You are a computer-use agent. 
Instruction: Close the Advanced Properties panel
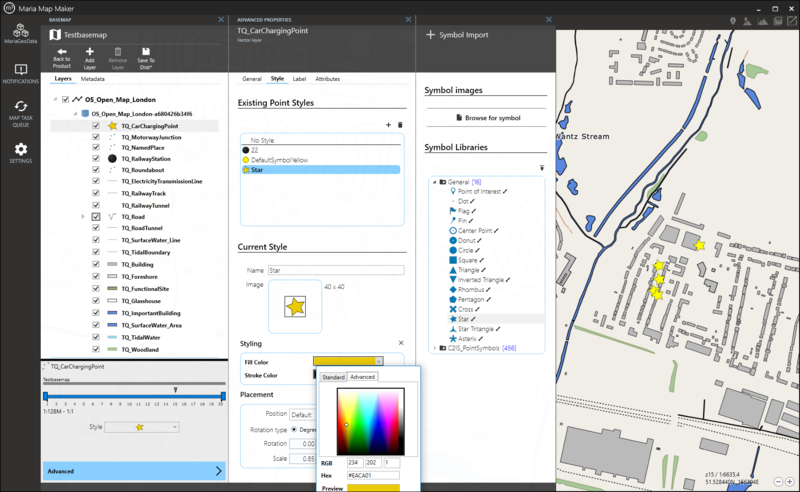[408, 19]
